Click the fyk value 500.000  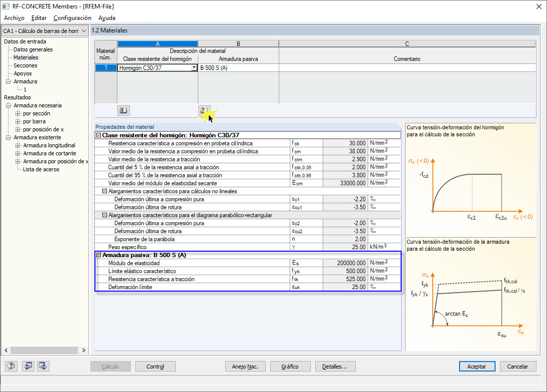coord(345,271)
